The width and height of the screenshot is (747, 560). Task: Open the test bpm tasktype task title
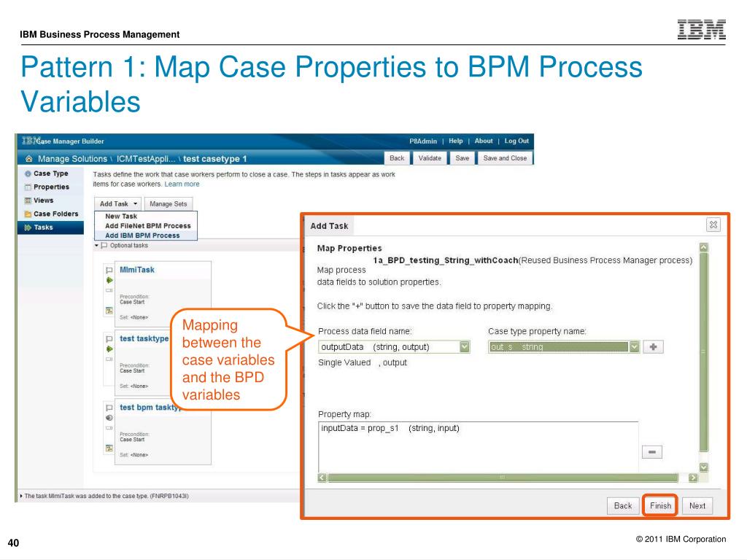tap(150, 408)
